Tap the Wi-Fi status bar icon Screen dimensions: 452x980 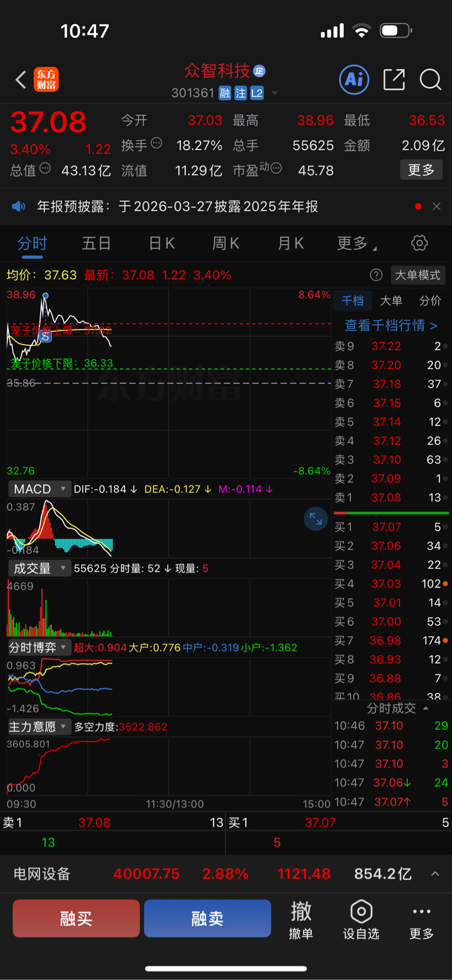coord(361,31)
